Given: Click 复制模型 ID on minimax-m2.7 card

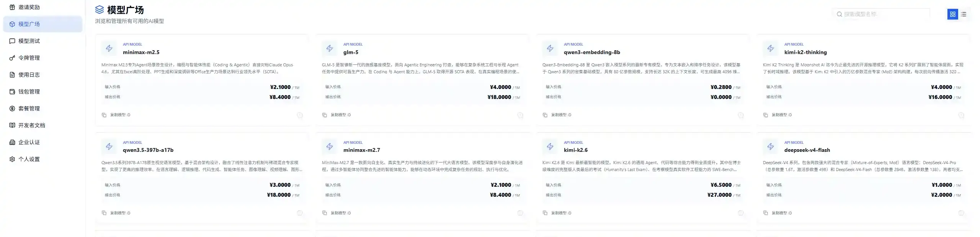Looking at the screenshot, I should click(341, 213).
